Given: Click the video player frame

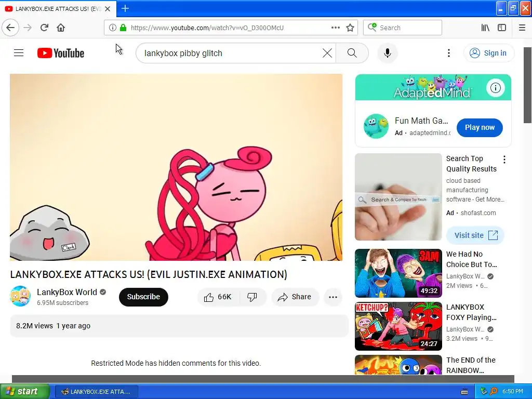Looking at the screenshot, I should click(176, 167).
